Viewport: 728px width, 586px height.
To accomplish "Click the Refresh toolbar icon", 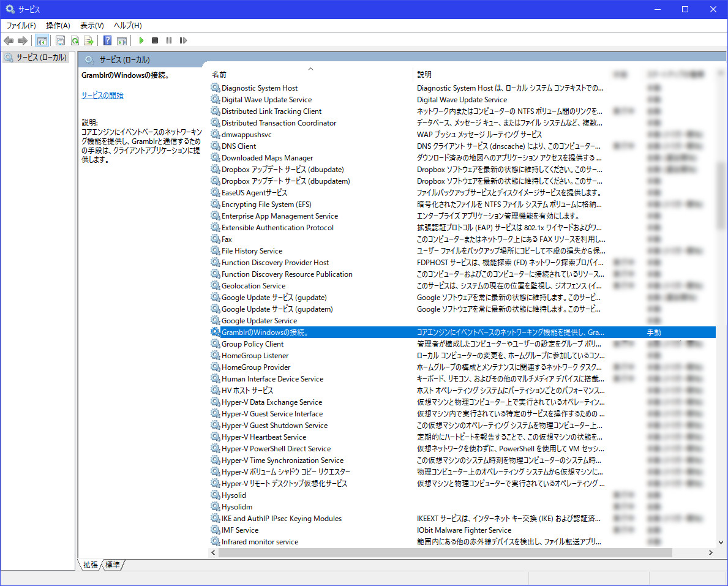I will point(75,40).
